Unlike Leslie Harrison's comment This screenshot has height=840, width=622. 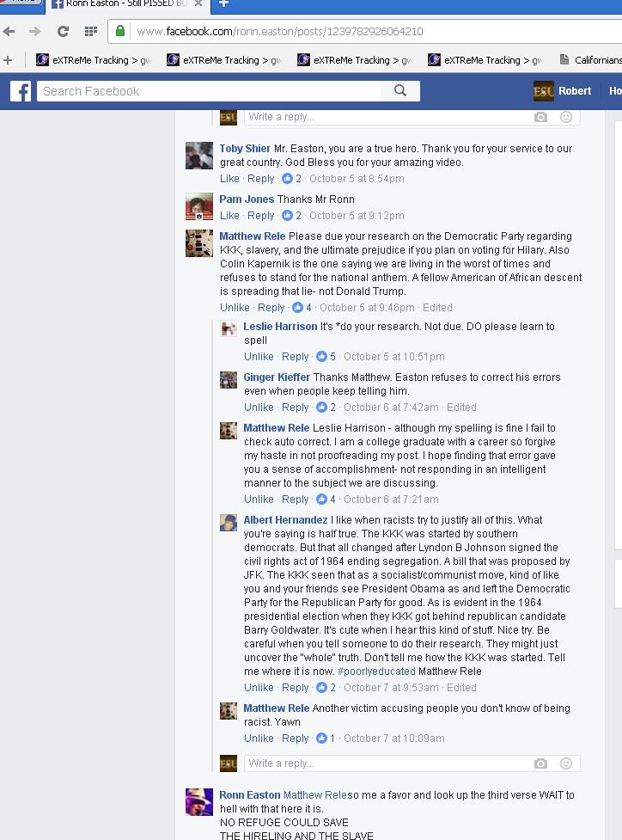(x=259, y=357)
